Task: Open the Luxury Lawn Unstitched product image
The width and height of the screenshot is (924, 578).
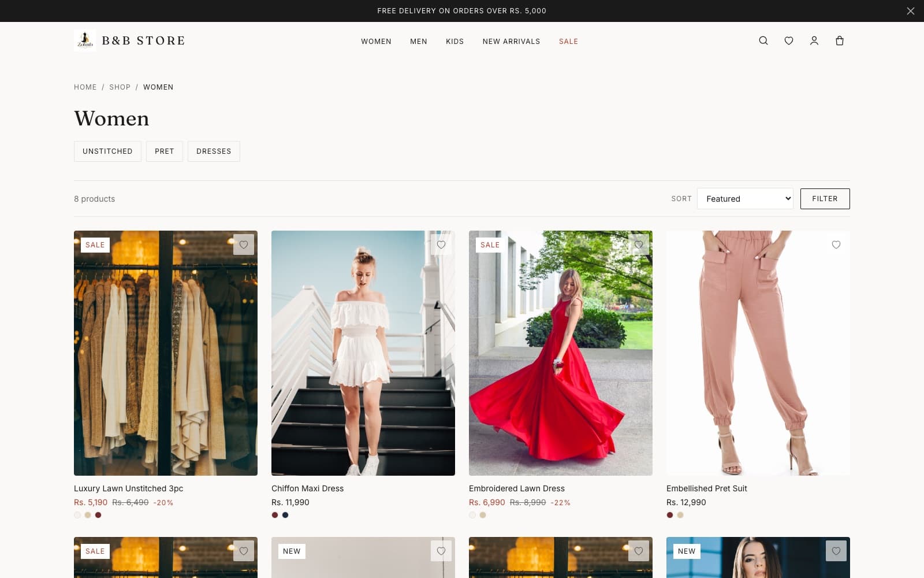Action: click(166, 353)
